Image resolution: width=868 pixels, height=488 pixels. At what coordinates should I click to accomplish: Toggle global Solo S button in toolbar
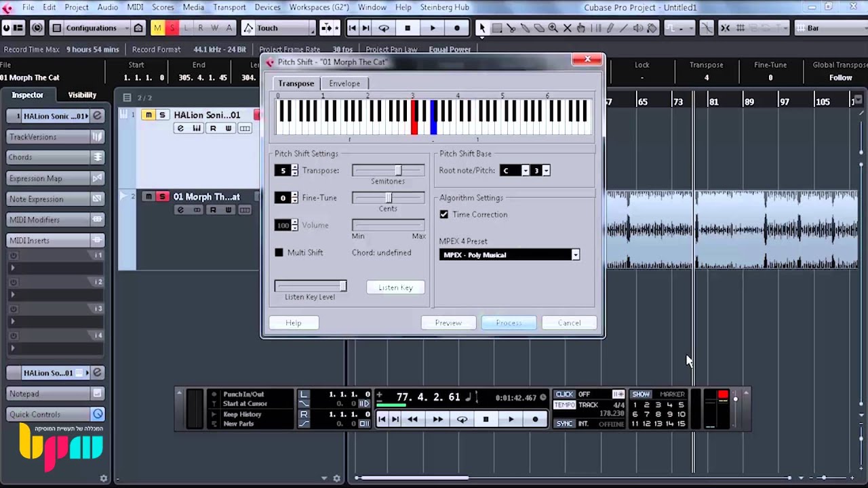[172, 28]
